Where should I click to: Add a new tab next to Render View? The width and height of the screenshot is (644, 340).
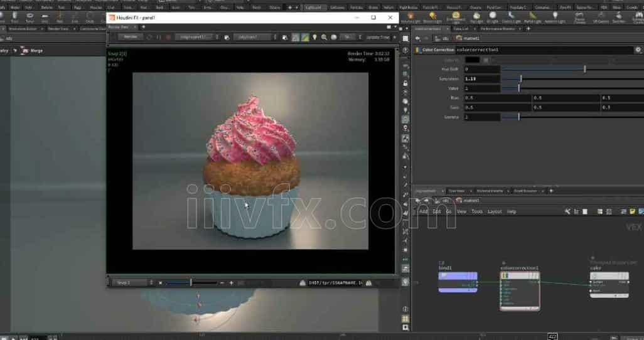pos(143,27)
